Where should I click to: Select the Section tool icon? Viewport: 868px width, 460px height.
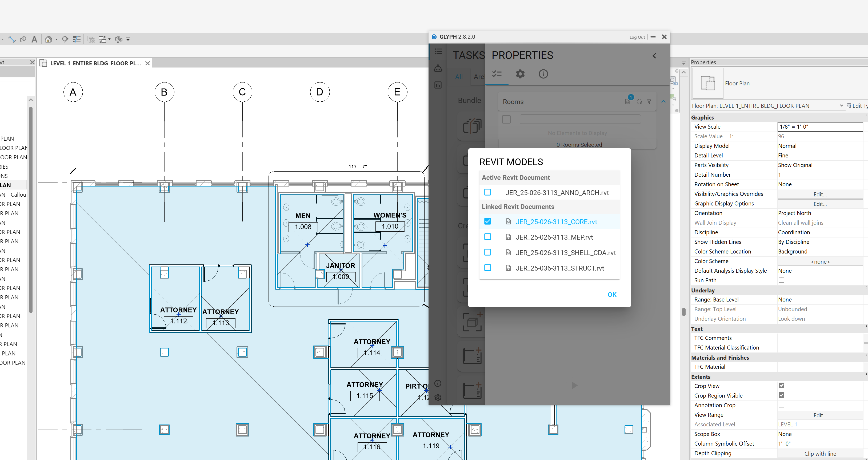click(x=65, y=39)
